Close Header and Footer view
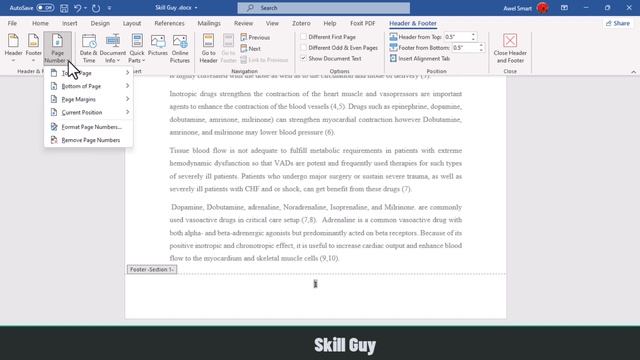The image size is (640, 360). 510,48
